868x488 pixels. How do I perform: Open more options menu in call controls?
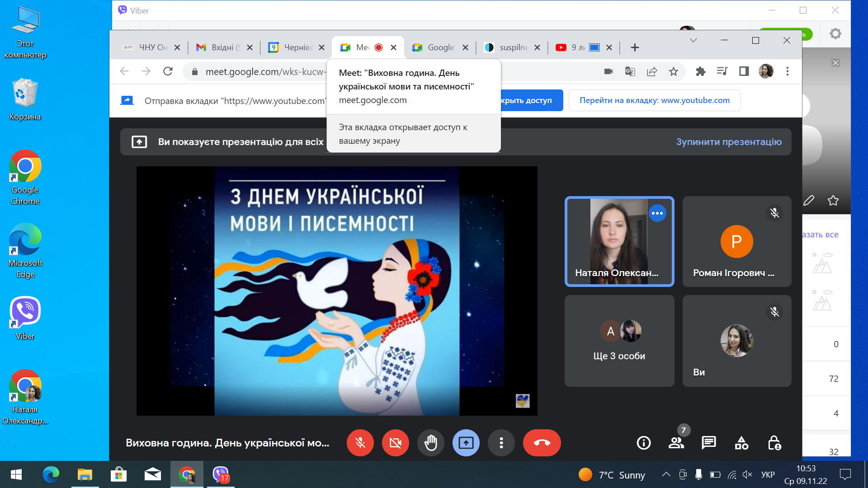pos(501,443)
